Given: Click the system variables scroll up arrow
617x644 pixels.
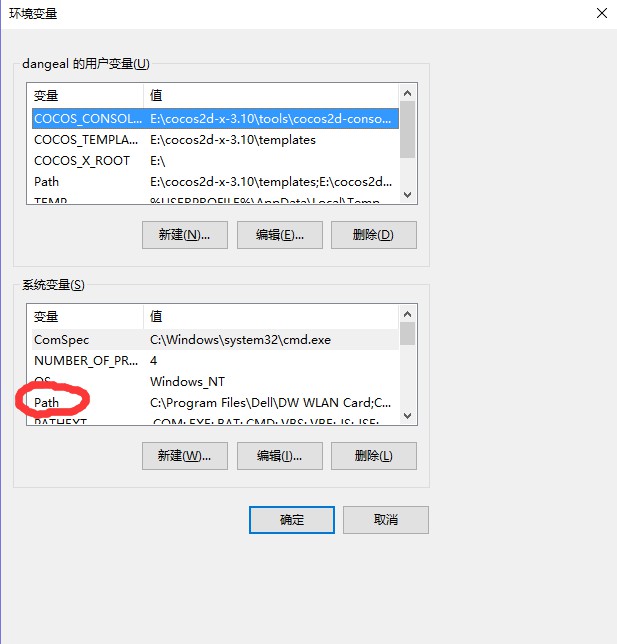Looking at the screenshot, I should (407, 314).
